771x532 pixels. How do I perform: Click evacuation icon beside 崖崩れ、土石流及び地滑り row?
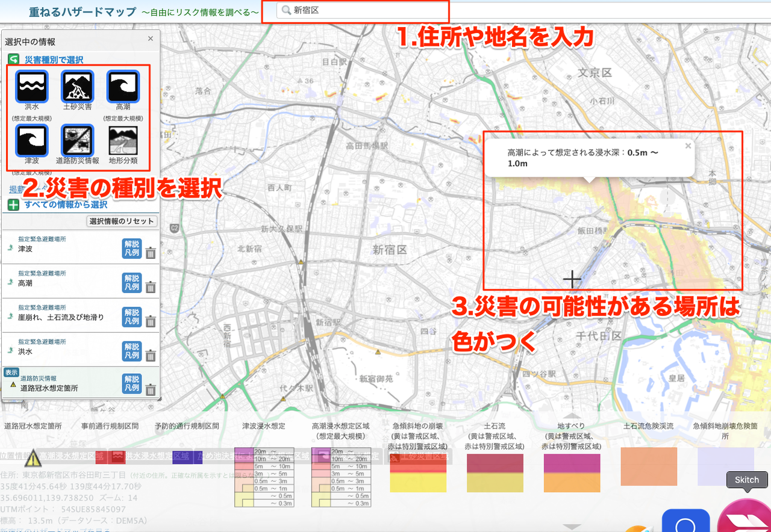(10, 316)
